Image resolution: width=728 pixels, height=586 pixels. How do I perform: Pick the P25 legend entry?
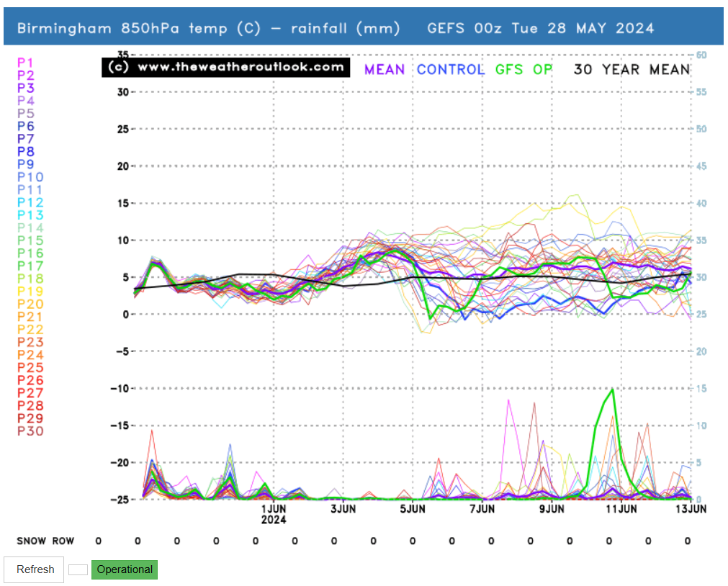click(30, 367)
